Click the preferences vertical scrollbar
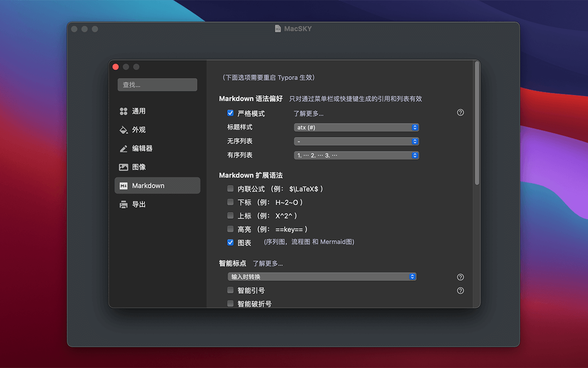The width and height of the screenshot is (588, 368). pos(477,123)
